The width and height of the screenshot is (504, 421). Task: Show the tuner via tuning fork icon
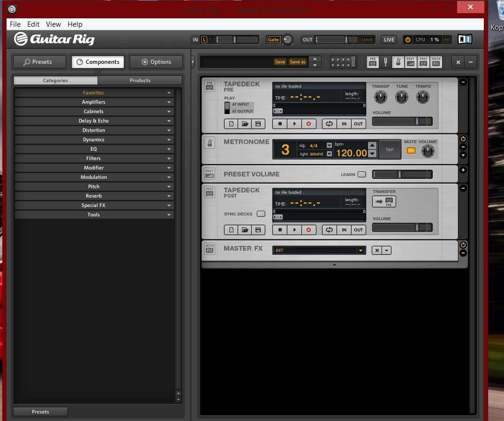[x=385, y=62]
